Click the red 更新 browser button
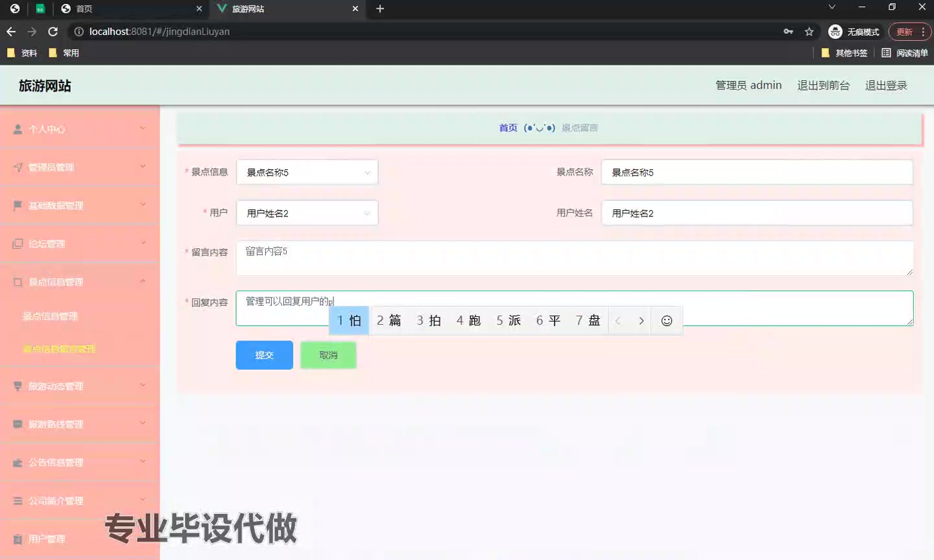Image resolution: width=934 pixels, height=560 pixels. 909,32
